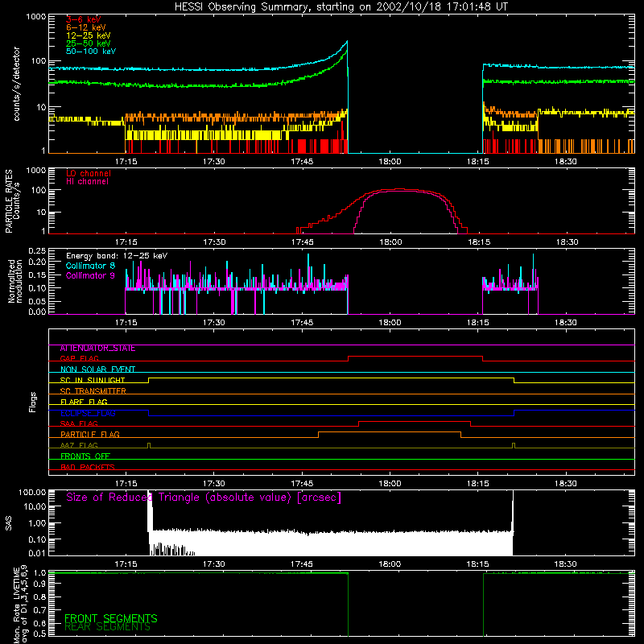Click the SAS axis label
Viewport: 644px width, 644px height.
[9, 523]
